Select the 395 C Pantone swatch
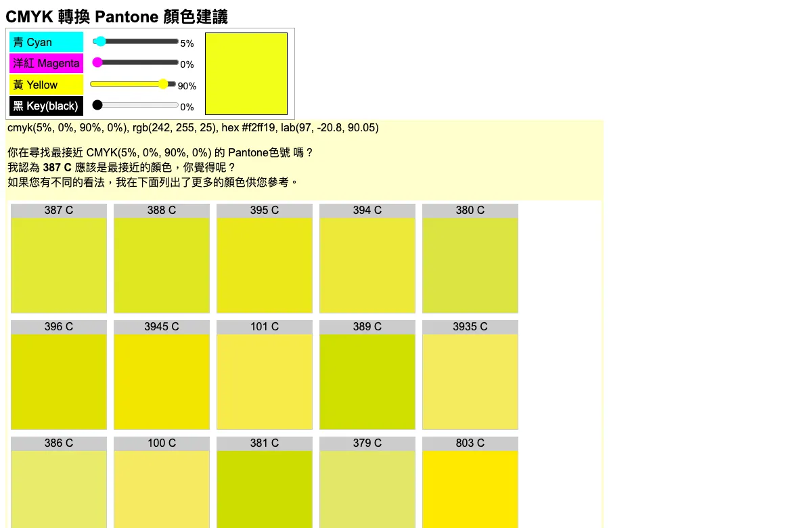Viewport: 812px width, 528px height. click(x=265, y=259)
